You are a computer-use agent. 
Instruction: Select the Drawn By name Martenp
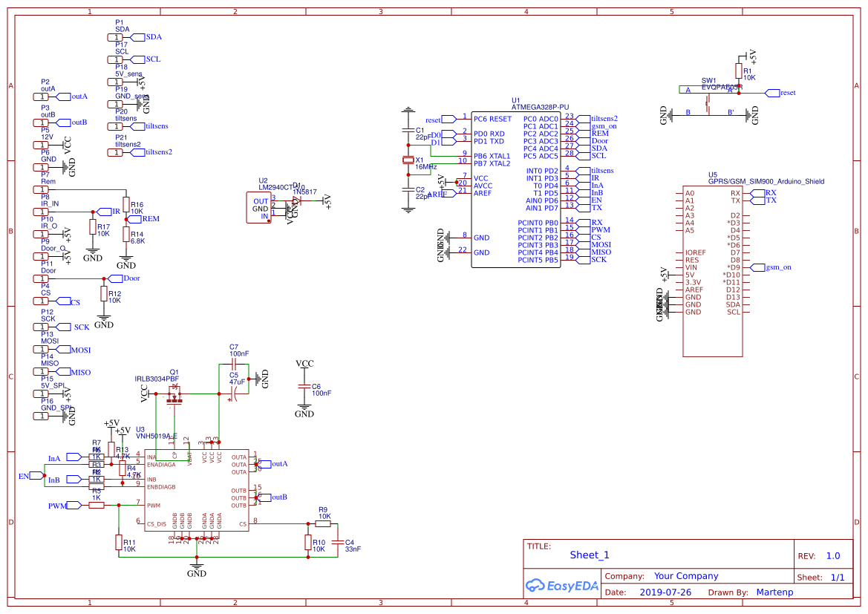774,592
